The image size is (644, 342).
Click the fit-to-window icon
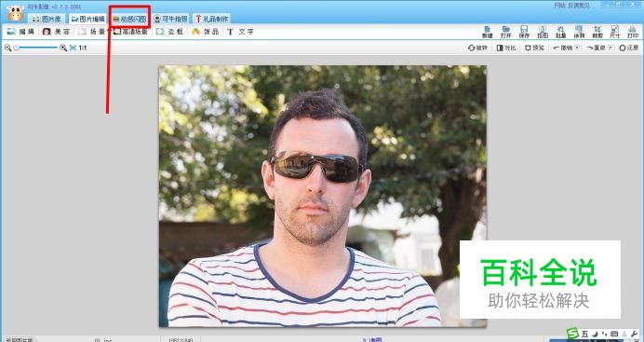point(74,48)
